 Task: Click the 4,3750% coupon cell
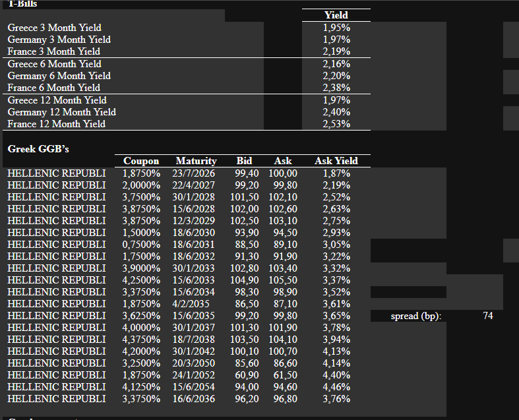tap(141, 340)
